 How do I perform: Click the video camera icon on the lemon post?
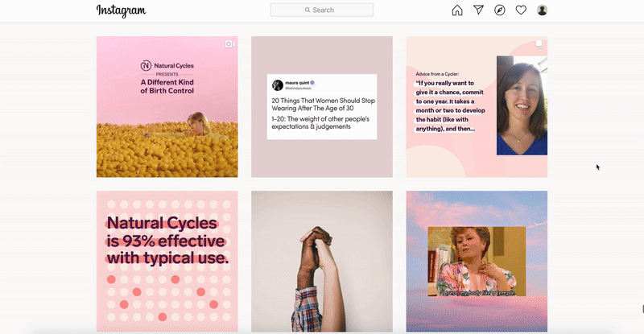230,44
